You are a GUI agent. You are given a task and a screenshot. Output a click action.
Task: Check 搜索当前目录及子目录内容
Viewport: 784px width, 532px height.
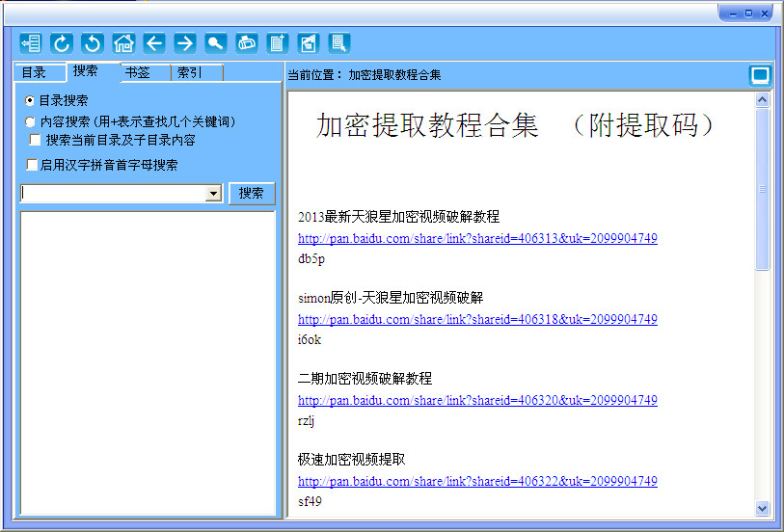(35, 140)
